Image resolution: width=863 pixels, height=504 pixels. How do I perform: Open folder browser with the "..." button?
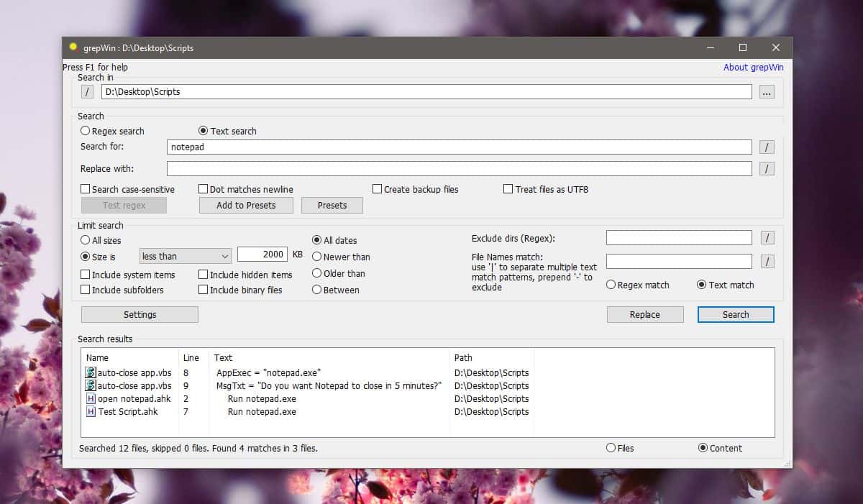click(x=767, y=91)
